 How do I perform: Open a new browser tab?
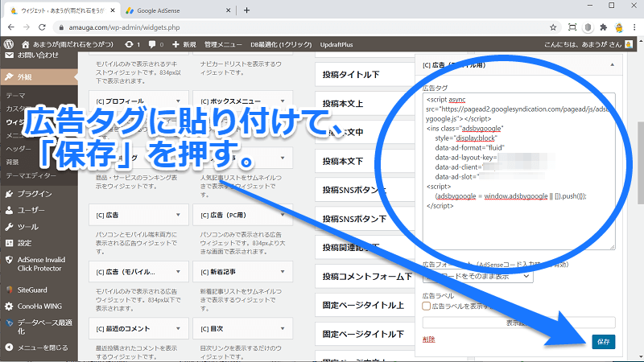tap(246, 10)
